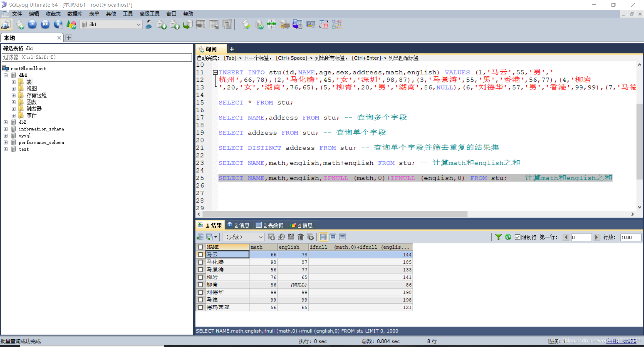Click the save changes disk icon in result toolbar

point(291,237)
